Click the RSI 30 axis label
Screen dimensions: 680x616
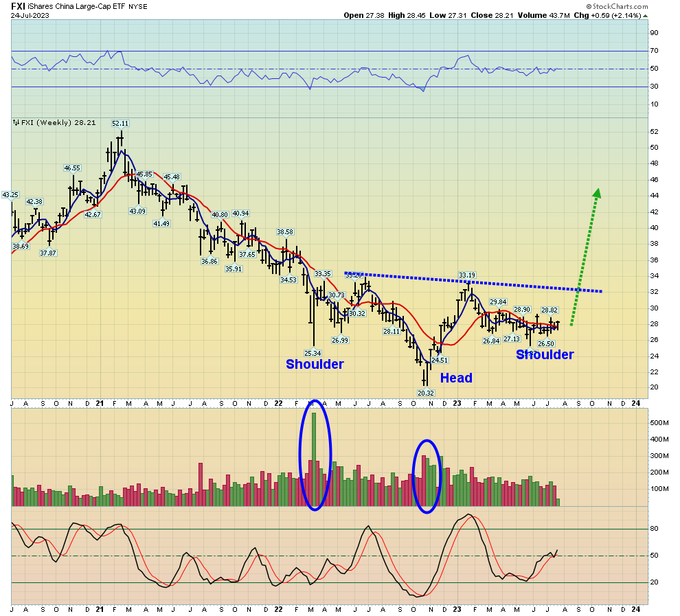click(x=654, y=87)
